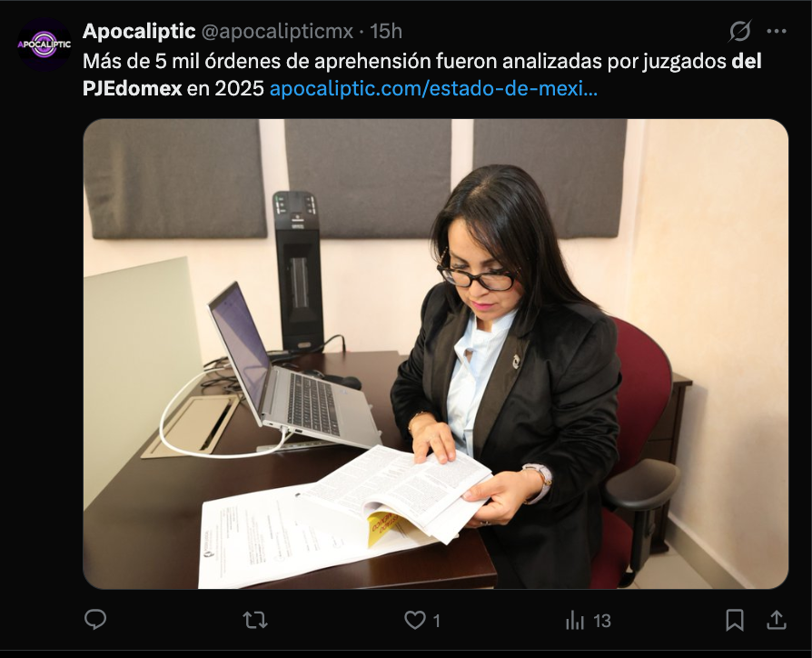Click the '2025' text in the tweet
The height and width of the screenshot is (658, 812).
(239, 88)
